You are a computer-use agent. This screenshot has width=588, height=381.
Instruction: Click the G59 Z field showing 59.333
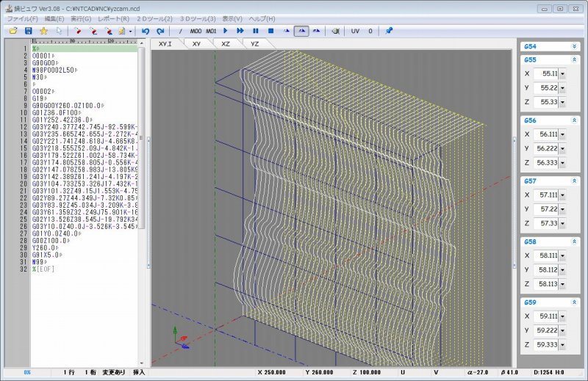[546, 344]
